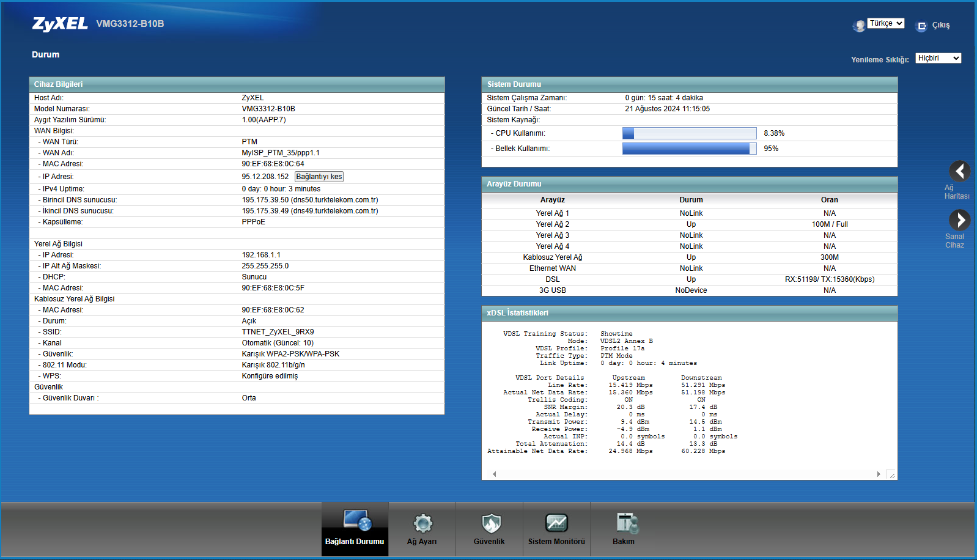
Task: Click the Bellek Kullanımı memory bar
Action: [x=689, y=149]
